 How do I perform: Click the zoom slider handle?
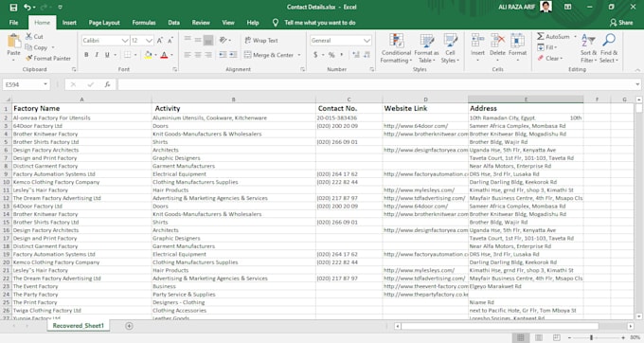591,337
